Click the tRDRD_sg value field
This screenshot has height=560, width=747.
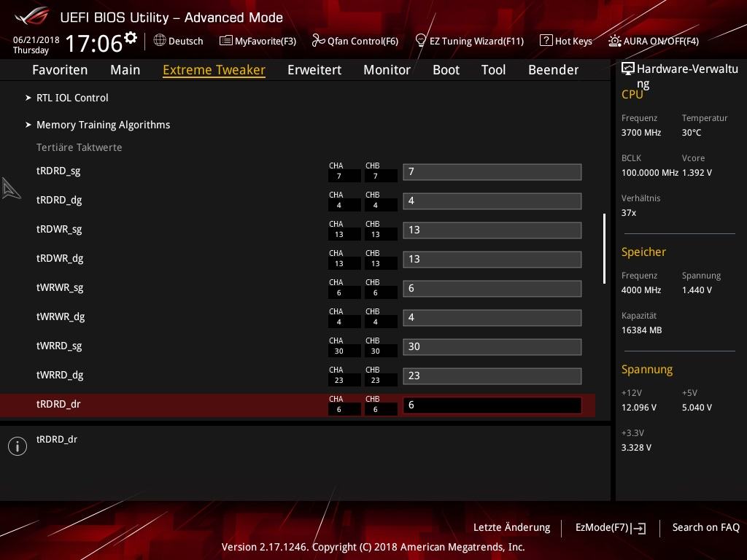[492, 172]
